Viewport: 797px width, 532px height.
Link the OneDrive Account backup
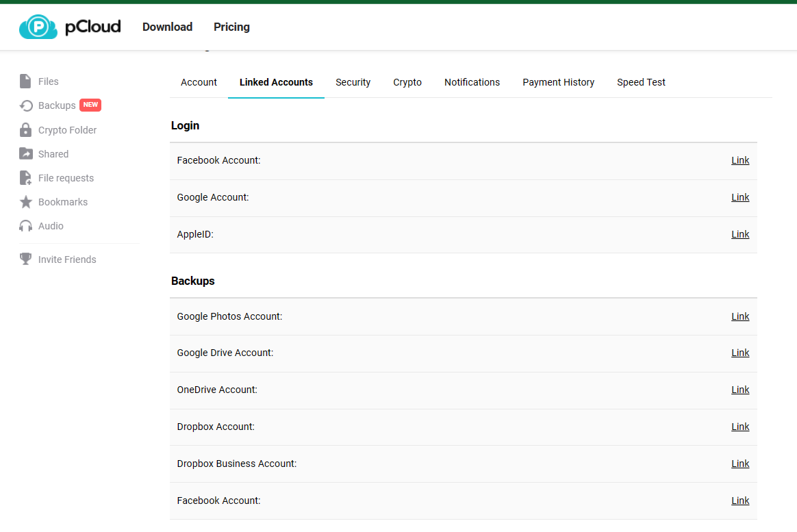tap(740, 390)
